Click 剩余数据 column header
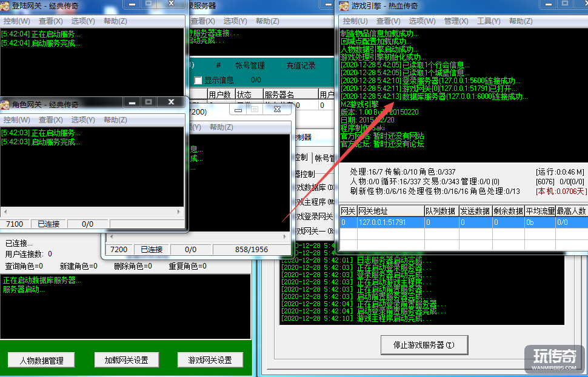The image size is (588, 377). (x=508, y=211)
